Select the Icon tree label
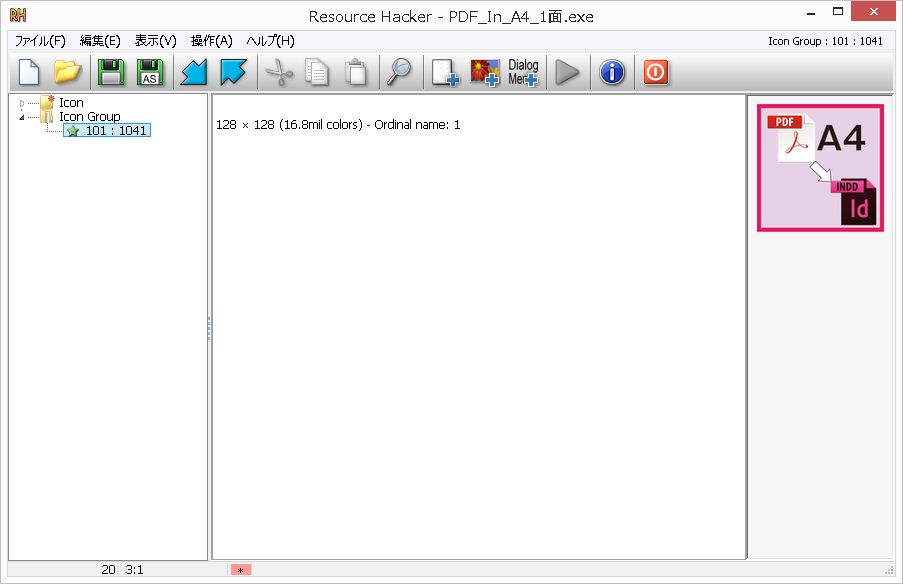 (71, 103)
